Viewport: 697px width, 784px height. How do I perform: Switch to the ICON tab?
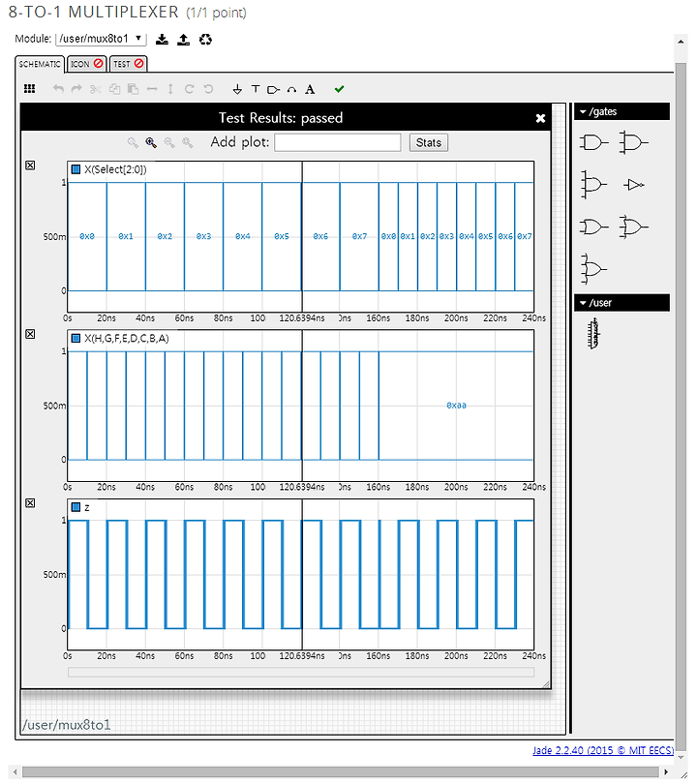pos(86,64)
